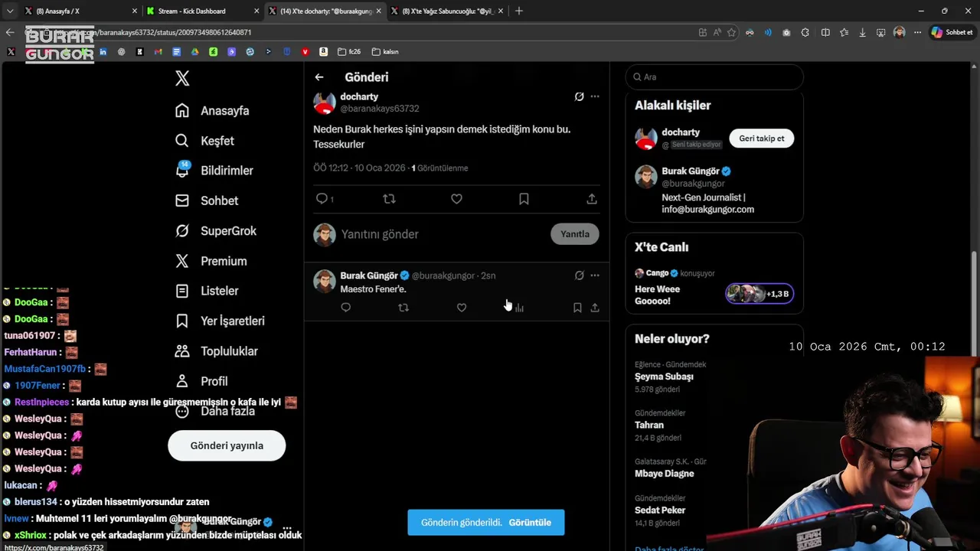Click the Sohbet et Copilot button

[952, 32]
